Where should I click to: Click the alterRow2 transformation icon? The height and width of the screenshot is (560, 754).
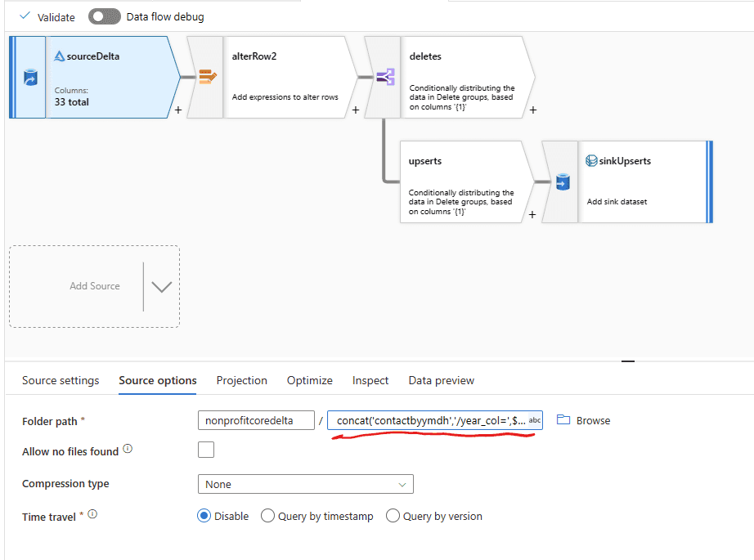[205, 78]
